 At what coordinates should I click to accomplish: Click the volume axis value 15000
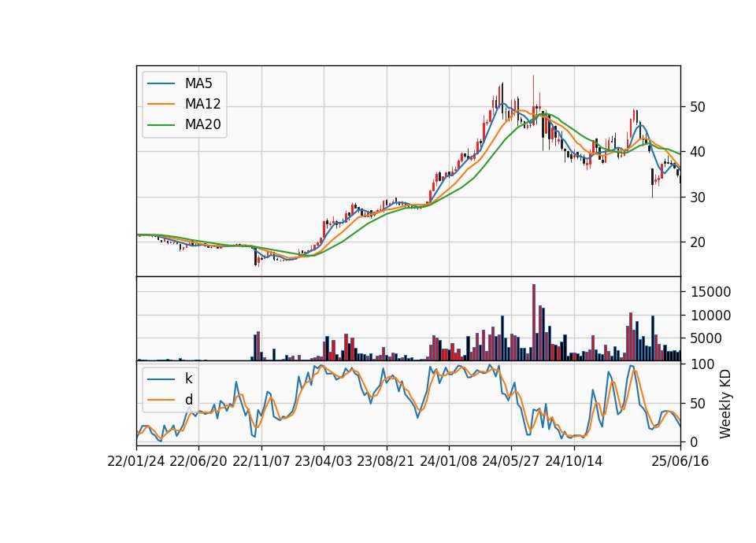pos(710,292)
